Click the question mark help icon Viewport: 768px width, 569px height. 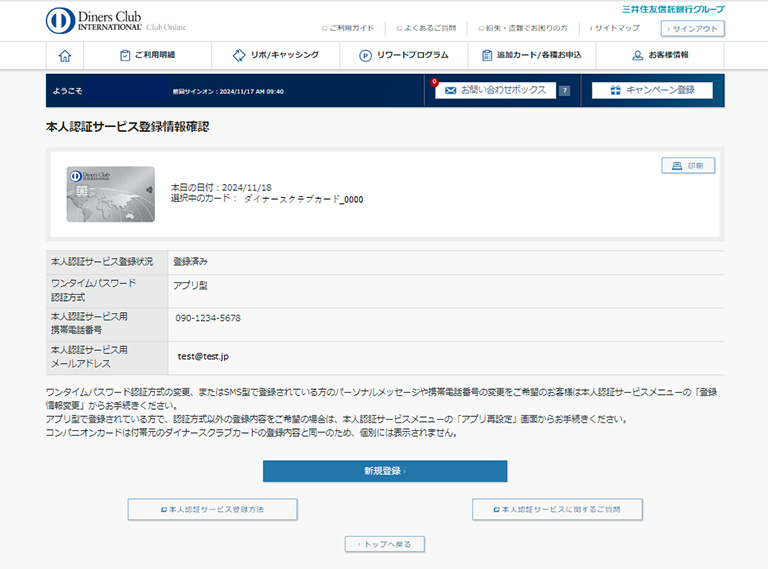564,90
